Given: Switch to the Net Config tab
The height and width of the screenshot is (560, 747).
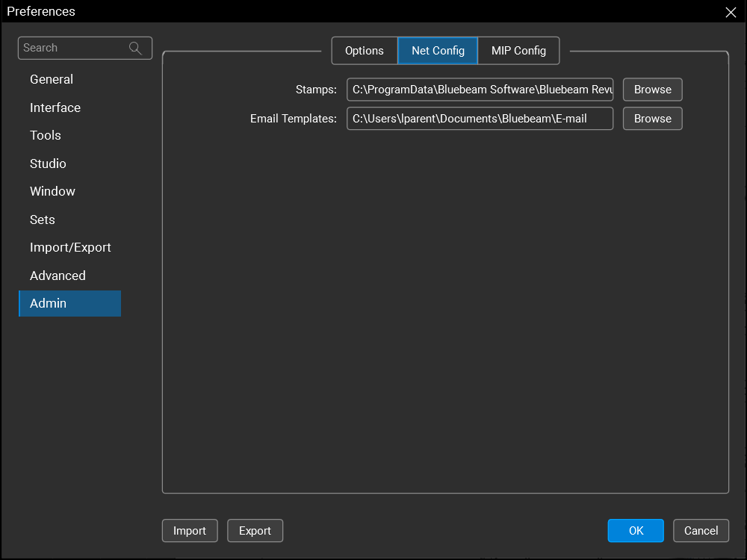Looking at the screenshot, I should coord(438,51).
